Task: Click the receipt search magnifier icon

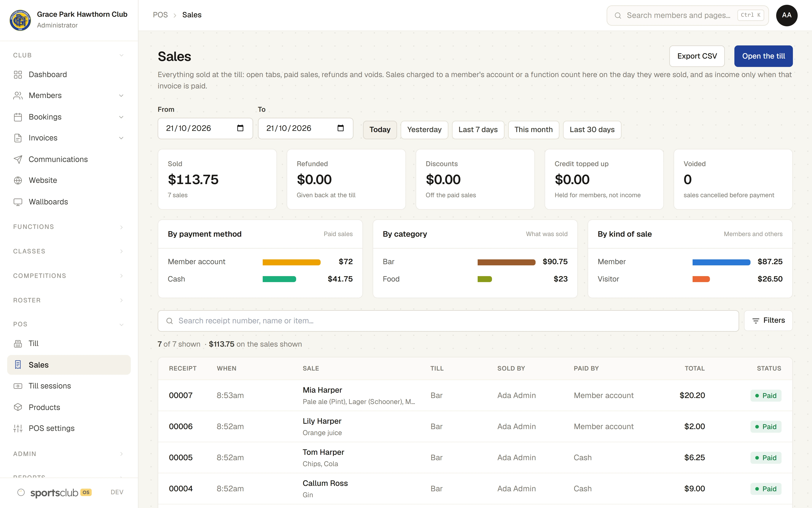Action: tap(170, 321)
